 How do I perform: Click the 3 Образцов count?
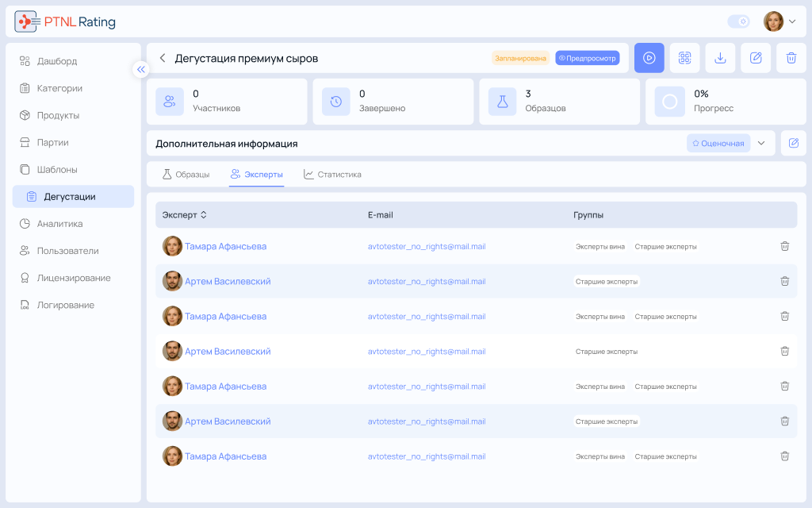click(x=528, y=94)
